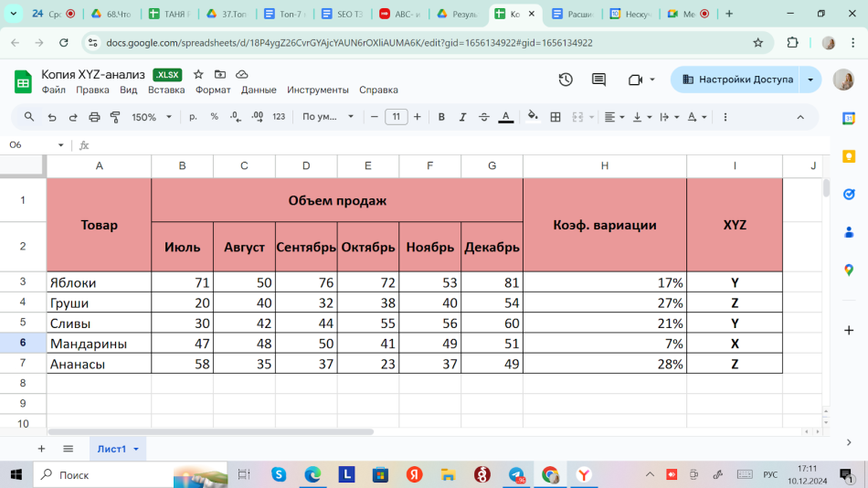Toggle italic formatting
The height and width of the screenshot is (488, 868).
[462, 117]
